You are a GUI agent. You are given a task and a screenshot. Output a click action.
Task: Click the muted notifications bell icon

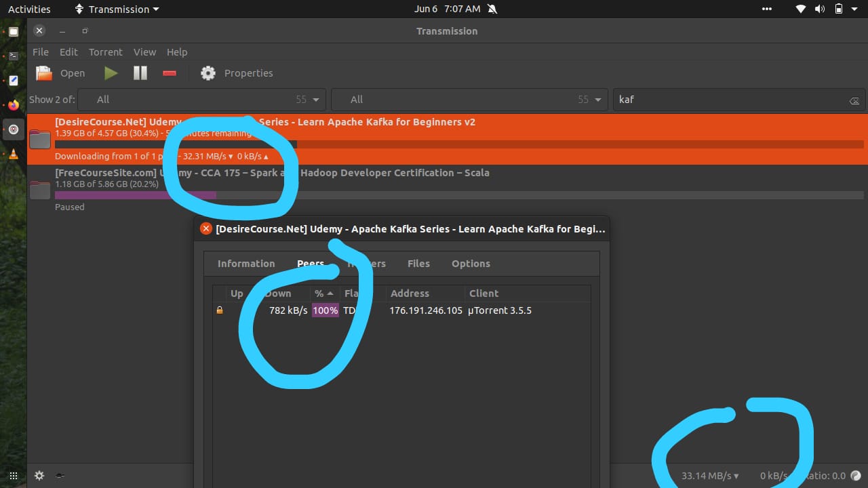[492, 9]
